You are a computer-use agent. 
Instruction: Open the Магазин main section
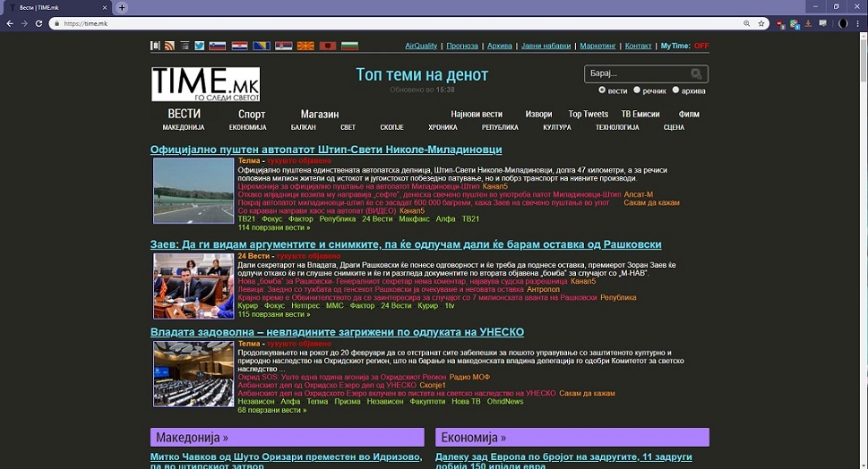point(320,114)
